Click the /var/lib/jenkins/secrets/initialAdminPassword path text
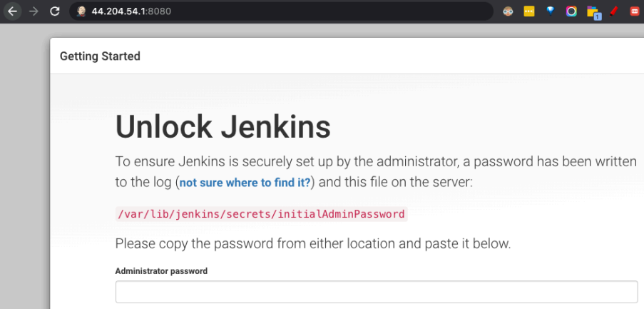The image size is (644, 309). 261,214
